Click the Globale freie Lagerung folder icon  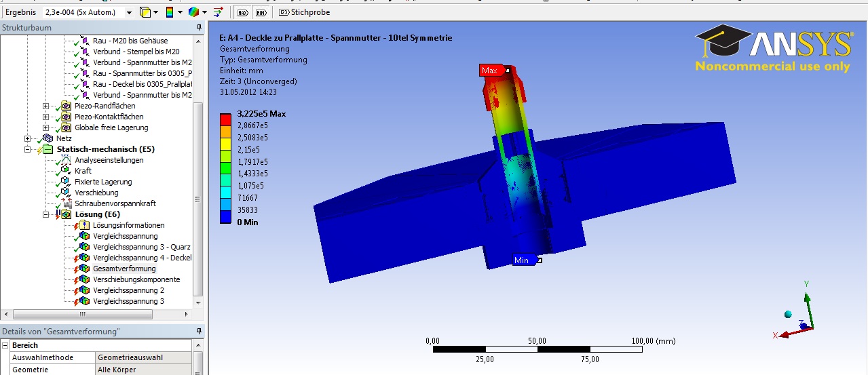click(66, 127)
